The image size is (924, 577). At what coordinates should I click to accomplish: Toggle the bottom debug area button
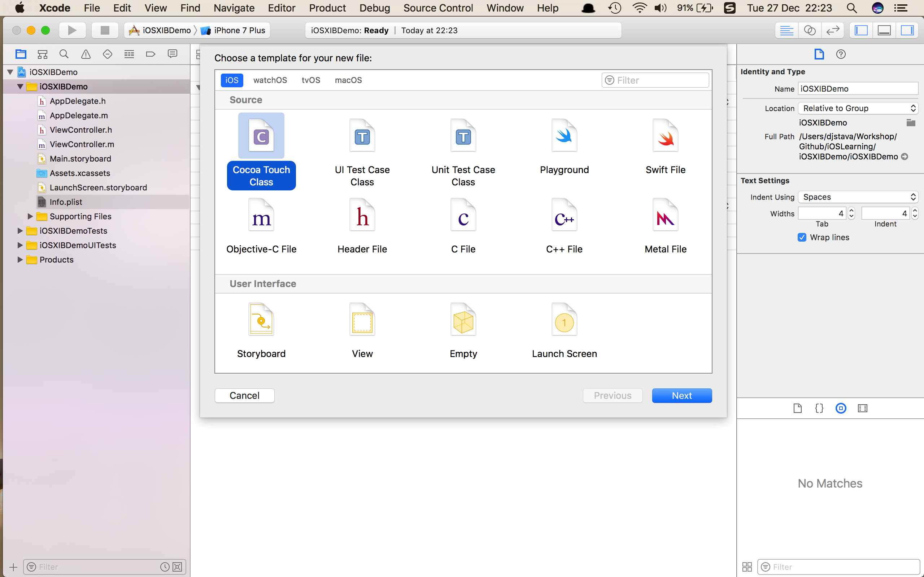pos(884,31)
